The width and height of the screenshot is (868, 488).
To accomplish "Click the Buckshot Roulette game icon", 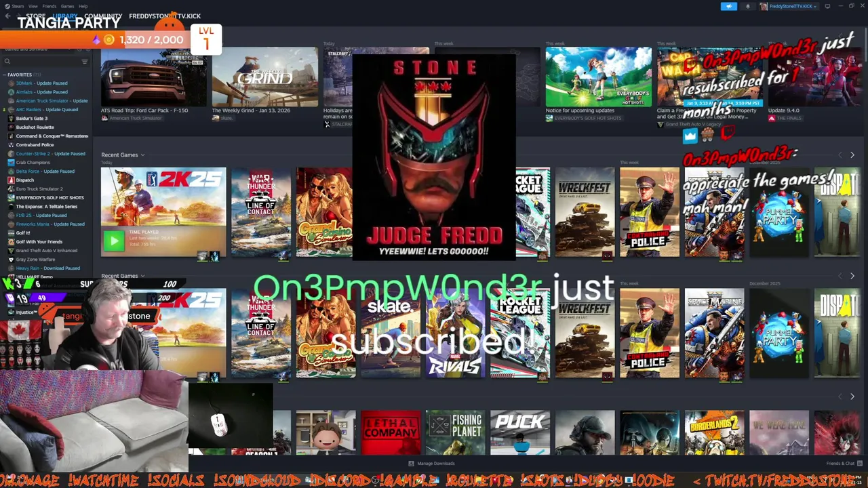I will 11,127.
